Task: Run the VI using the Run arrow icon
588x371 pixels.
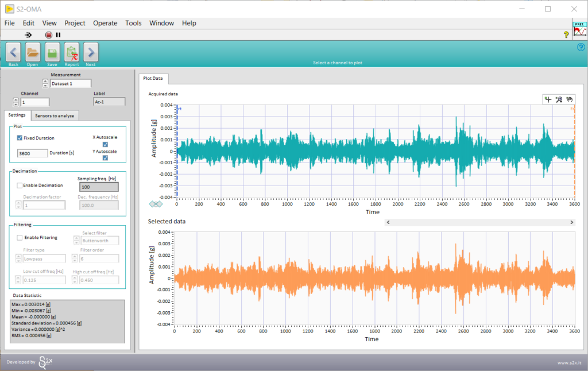Action: 28,34
